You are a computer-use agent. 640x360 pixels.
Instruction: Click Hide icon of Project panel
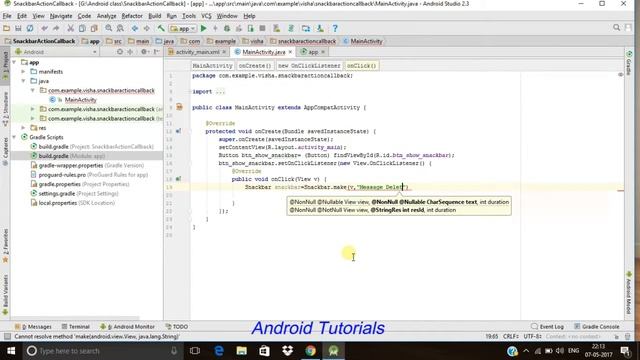click(x=156, y=52)
